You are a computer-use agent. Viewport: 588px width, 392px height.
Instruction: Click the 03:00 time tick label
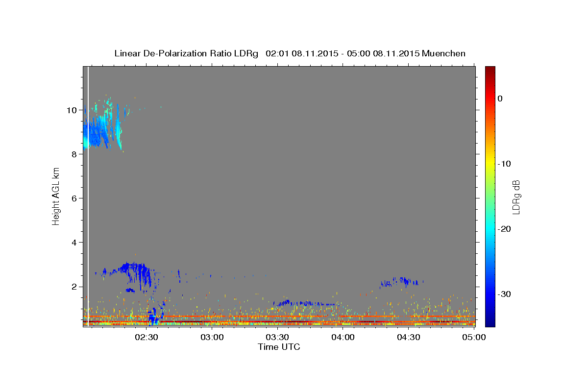(x=212, y=338)
